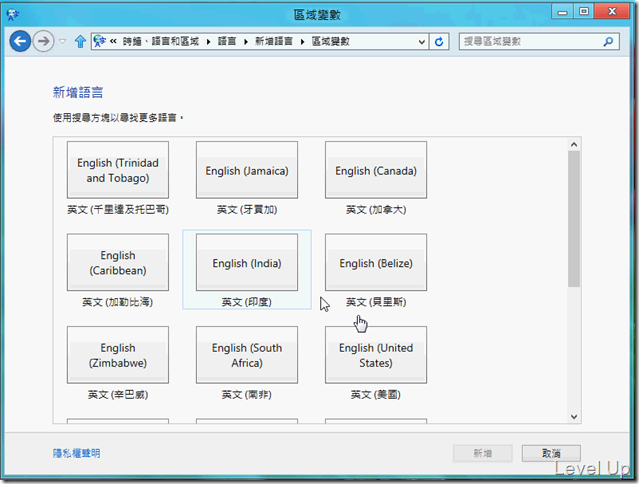
Task: Select the English (South Africa) tile
Action: tap(247, 355)
